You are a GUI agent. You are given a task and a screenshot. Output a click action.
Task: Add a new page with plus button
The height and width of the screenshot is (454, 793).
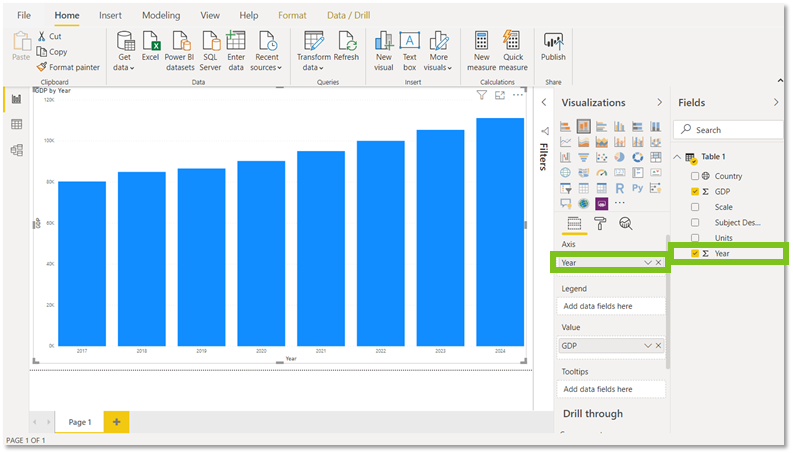point(116,422)
